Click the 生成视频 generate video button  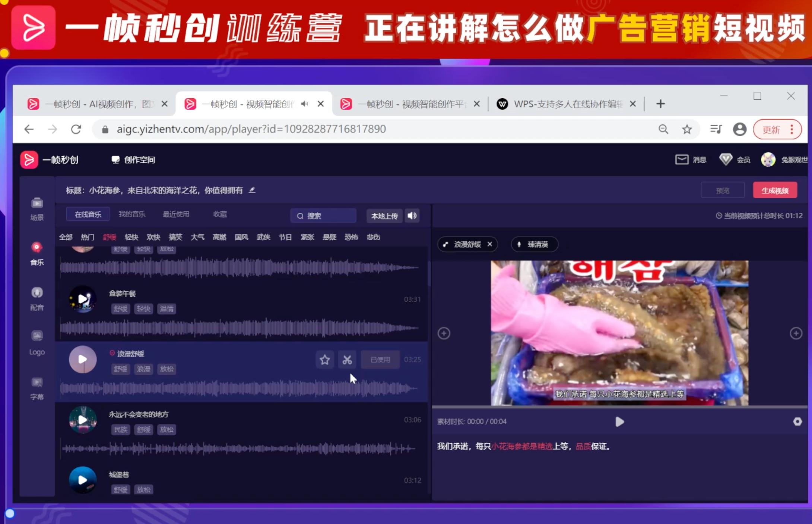click(774, 190)
